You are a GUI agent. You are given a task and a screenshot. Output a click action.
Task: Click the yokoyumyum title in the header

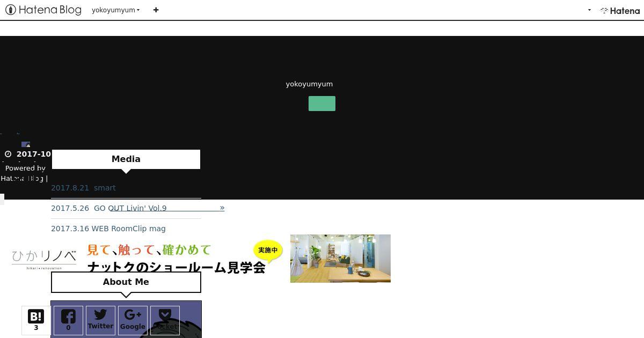click(309, 84)
